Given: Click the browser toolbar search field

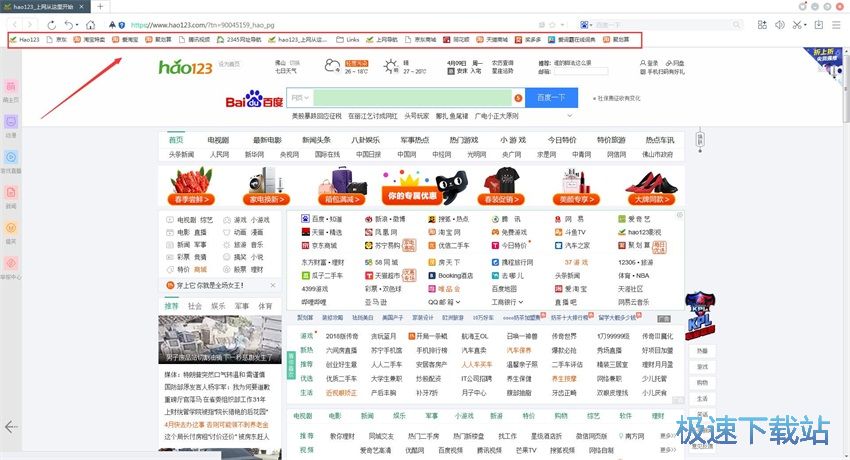Looking at the screenshot, I should pos(662,25).
